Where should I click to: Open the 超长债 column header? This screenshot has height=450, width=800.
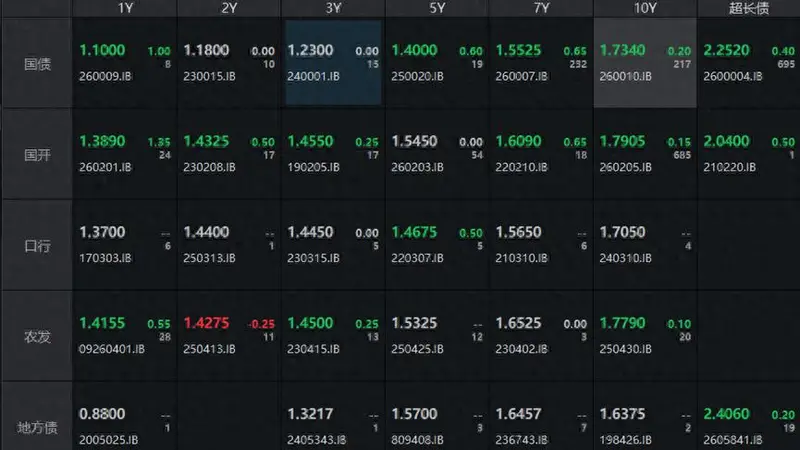click(748, 8)
